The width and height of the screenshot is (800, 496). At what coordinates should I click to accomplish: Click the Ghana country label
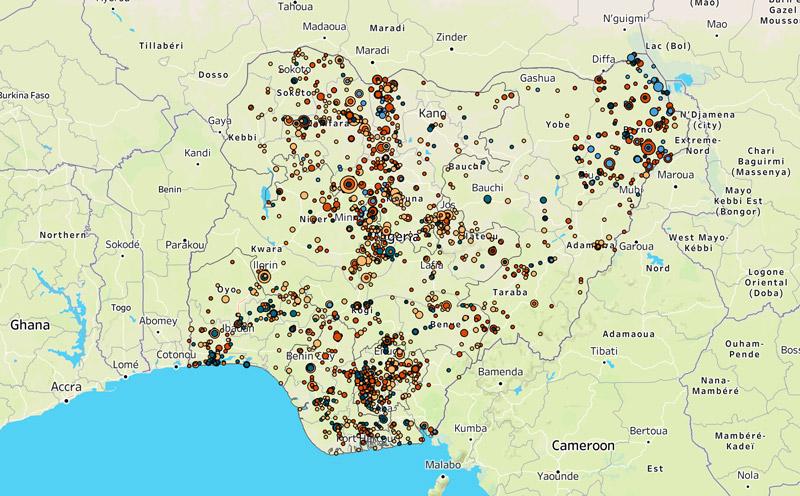point(30,326)
